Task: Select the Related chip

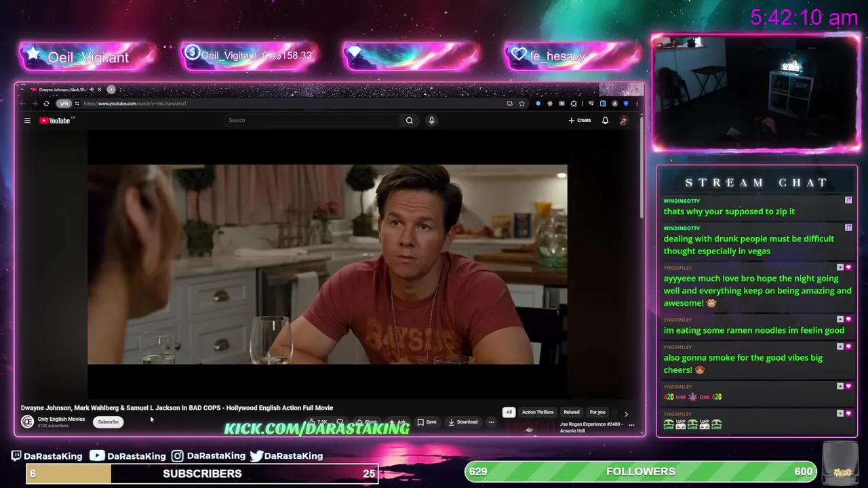Action: click(x=572, y=412)
